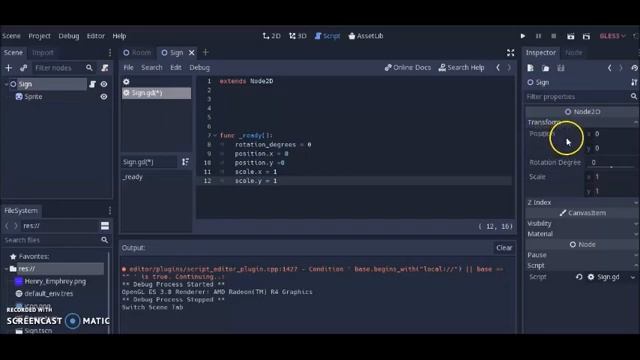Stop the running scene
The image size is (640, 360).
pos(553,36)
